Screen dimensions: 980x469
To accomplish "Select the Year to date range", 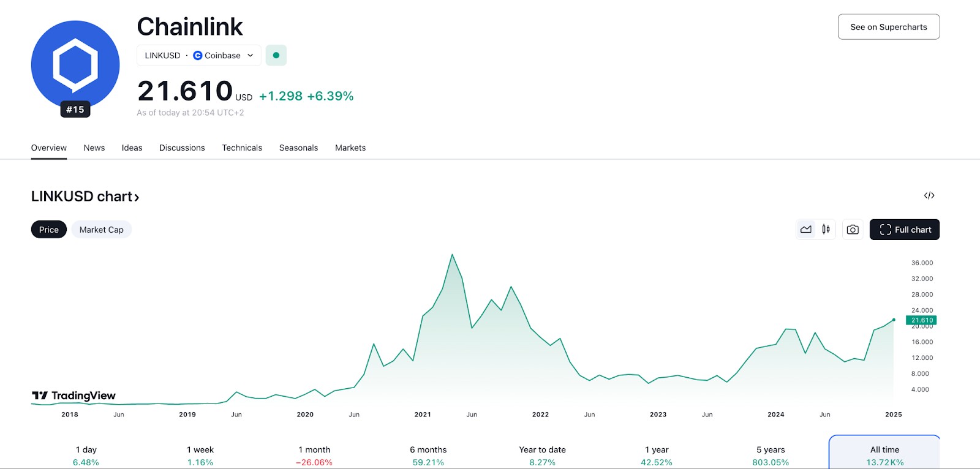I will (543, 456).
